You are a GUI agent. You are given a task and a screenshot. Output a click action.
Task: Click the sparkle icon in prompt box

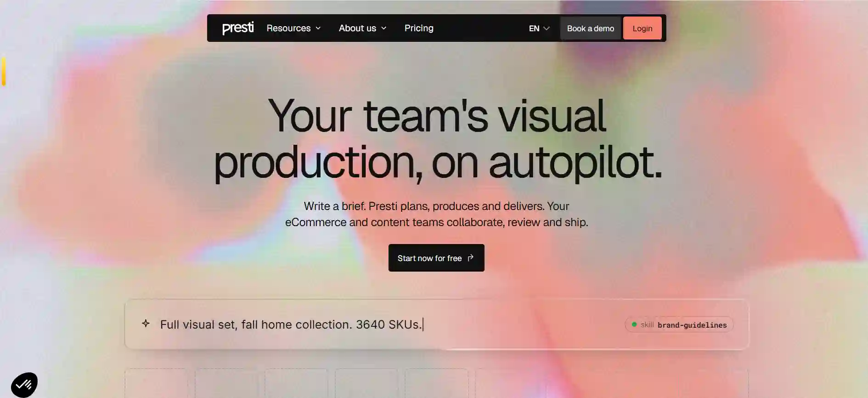point(146,324)
